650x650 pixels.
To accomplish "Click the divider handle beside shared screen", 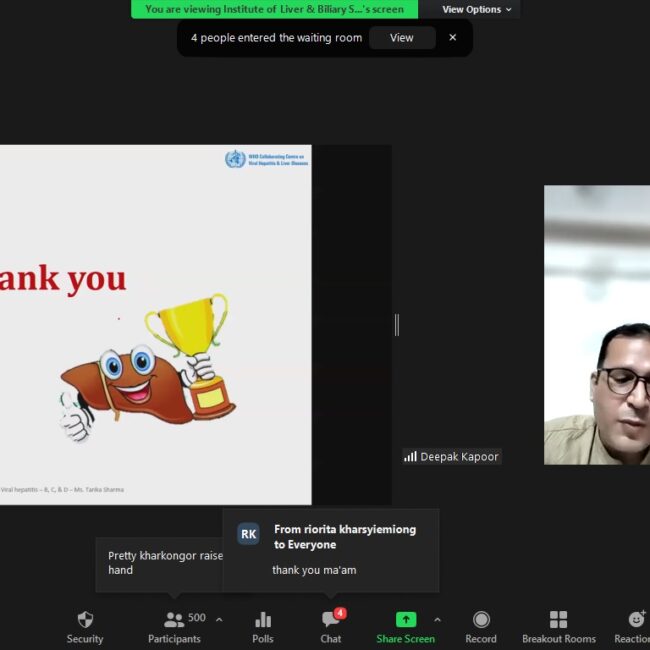I will tap(397, 324).
